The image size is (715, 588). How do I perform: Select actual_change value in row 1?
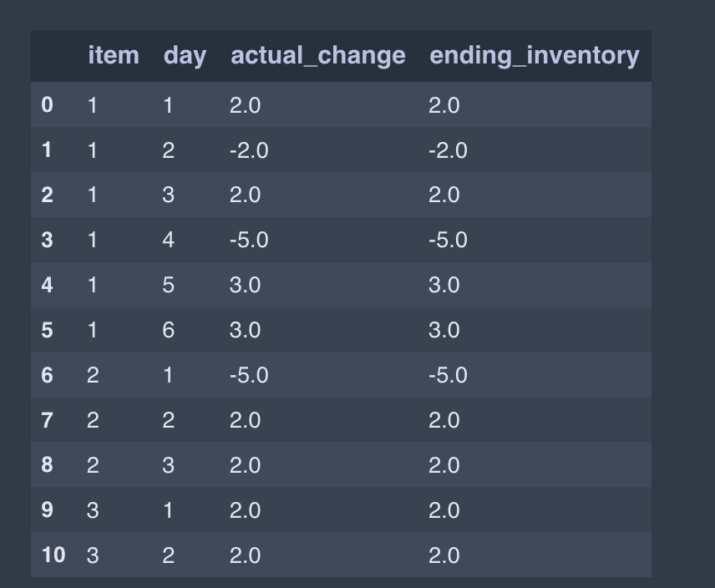[x=249, y=150]
